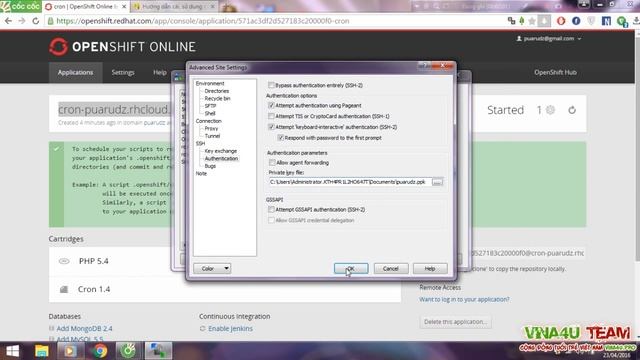Image resolution: width=640 pixels, height=360 pixels.
Task: Click the Cron 1.4 cartridge icon
Action: (64, 289)
